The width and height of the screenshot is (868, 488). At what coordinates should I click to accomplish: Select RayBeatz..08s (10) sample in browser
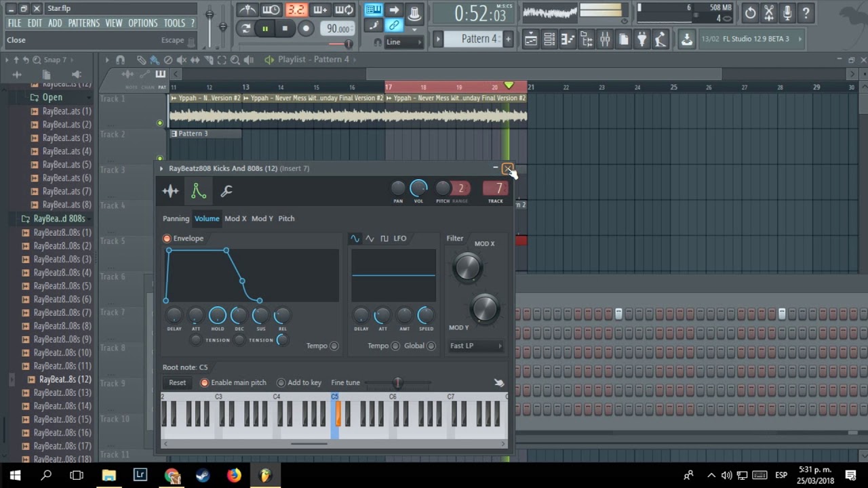click(62, 352)
